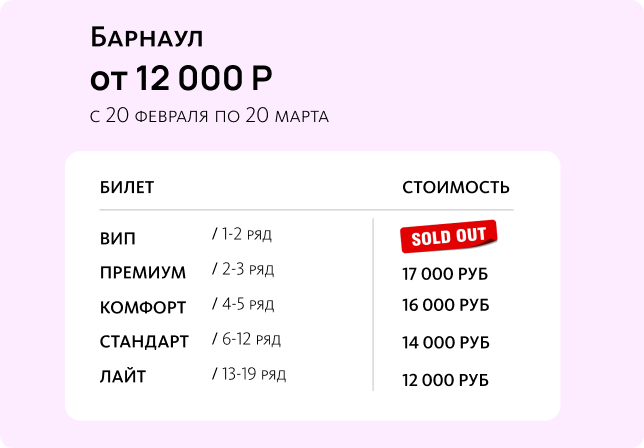Click the 4-5 ряд seating label
The width and height of the screenshot is (644, 448).
click(243, 304)
